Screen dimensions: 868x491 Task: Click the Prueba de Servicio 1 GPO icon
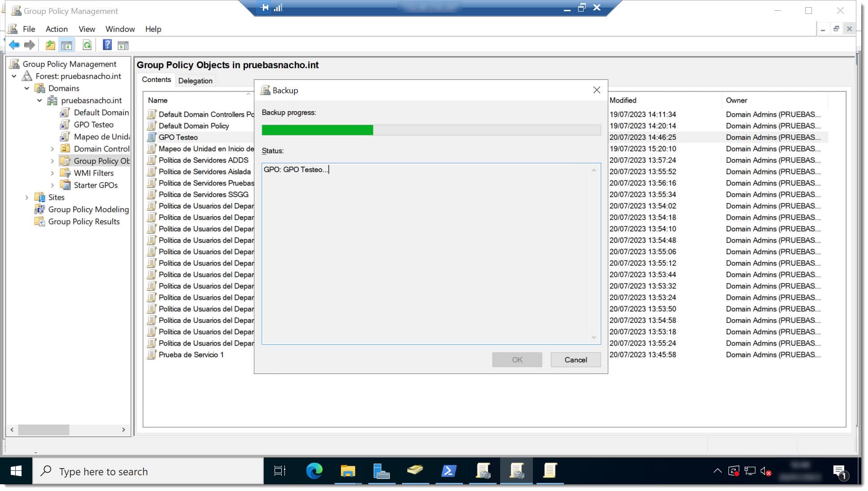click(152, 355)
